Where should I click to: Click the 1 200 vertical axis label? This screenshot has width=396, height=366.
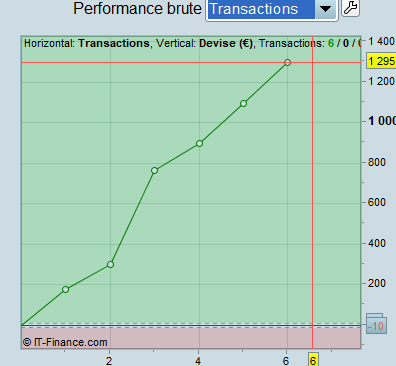click(381, 81)
